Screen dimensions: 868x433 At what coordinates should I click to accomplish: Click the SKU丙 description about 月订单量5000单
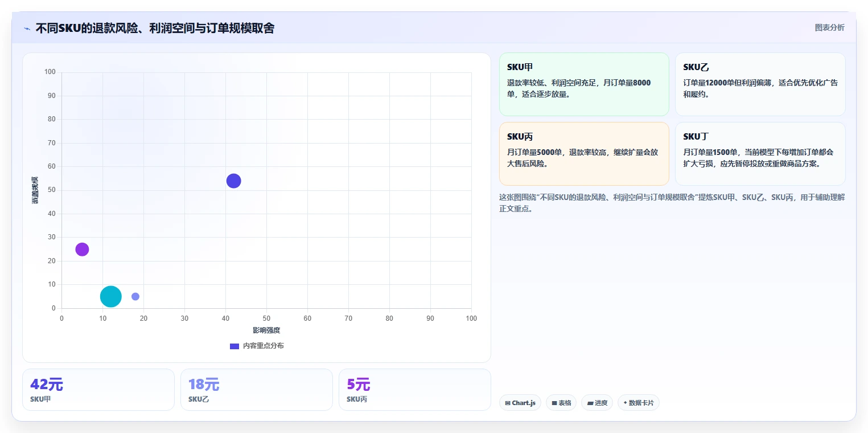click(582, 158)
